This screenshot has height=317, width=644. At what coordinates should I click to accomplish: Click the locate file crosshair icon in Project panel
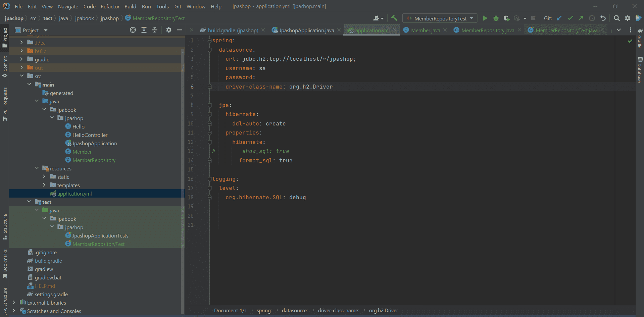[133, 30]
